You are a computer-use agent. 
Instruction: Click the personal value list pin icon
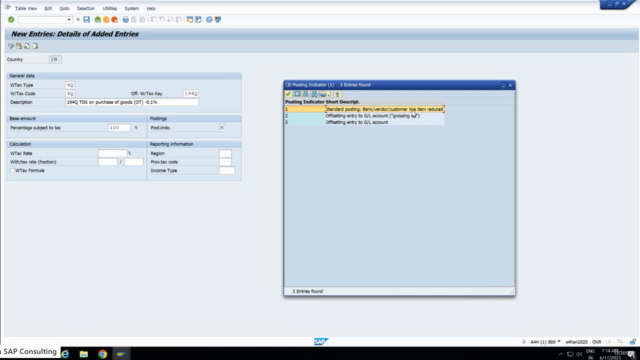click(x=338, y=94)
